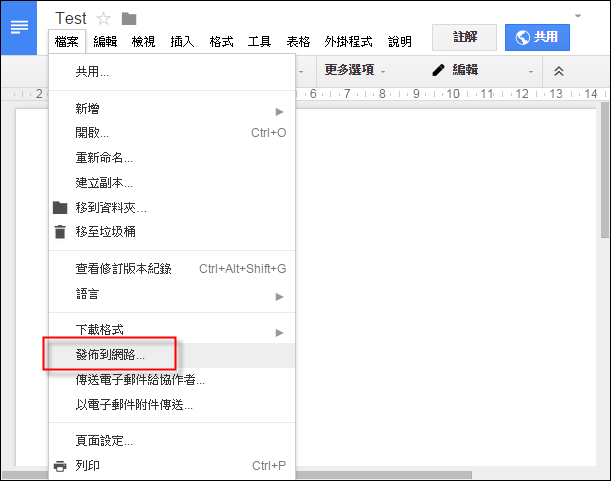Open the Google Docs home icon
This screenshot has width=611, height=481.
tap(19, 27)
